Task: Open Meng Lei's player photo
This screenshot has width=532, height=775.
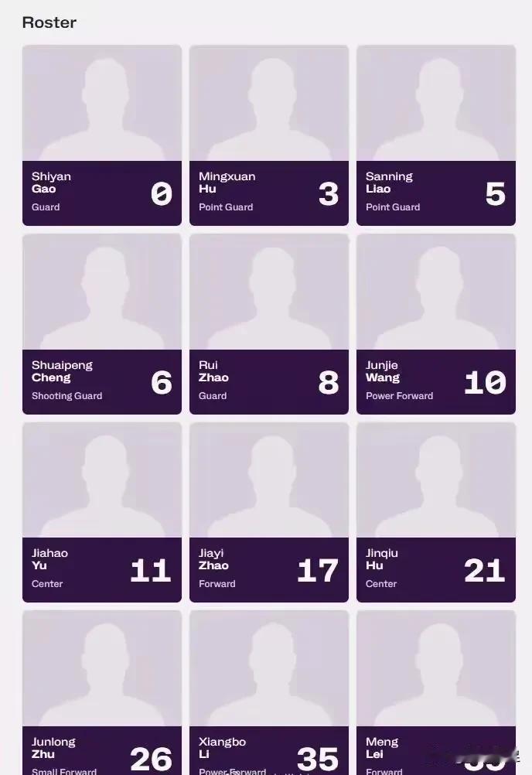Action: click(435, 668)
